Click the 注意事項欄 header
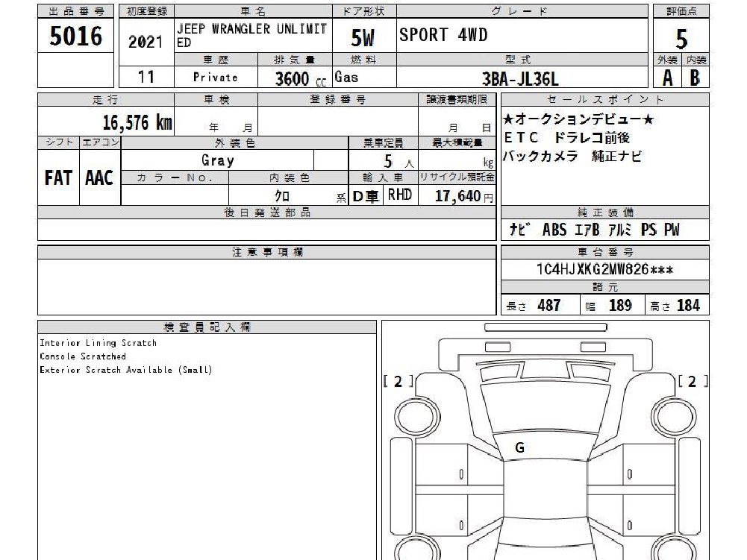 (x=267, y=252)
